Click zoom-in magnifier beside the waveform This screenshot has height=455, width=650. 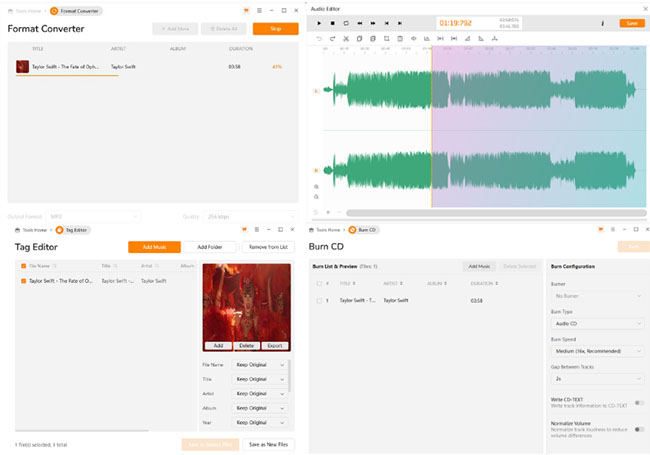click(316, 187)
